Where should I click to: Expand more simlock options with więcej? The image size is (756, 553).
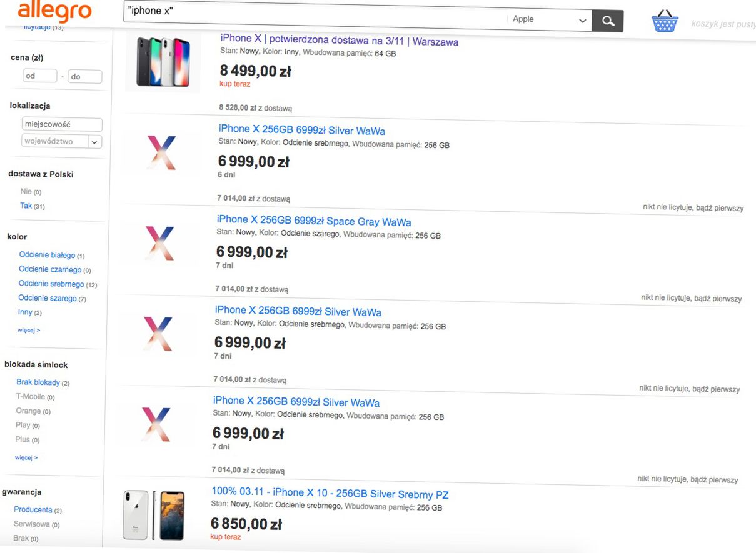click(26, 457)
